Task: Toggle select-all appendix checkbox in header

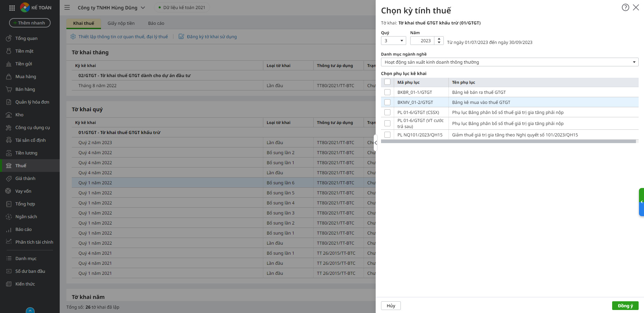Action: coord(387,82)
